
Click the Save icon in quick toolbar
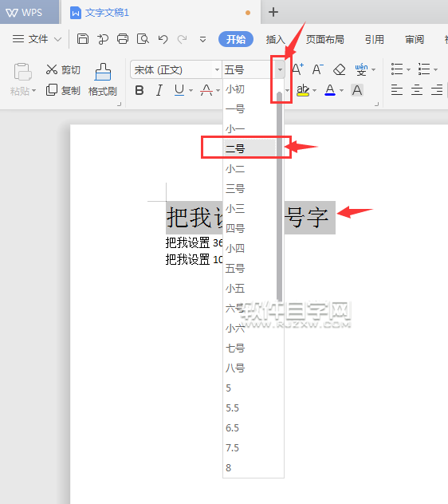[83, 39]
